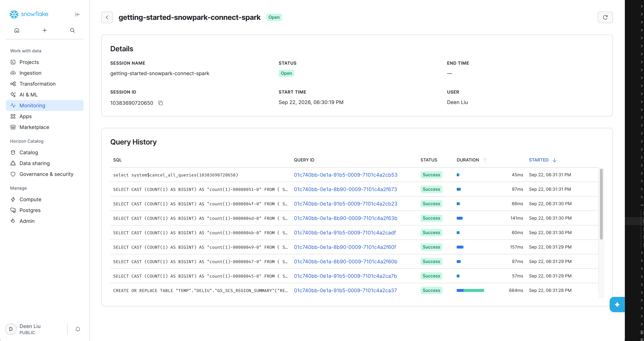Refresh the session page
The image size is (644, 341).
click(605, 17)
